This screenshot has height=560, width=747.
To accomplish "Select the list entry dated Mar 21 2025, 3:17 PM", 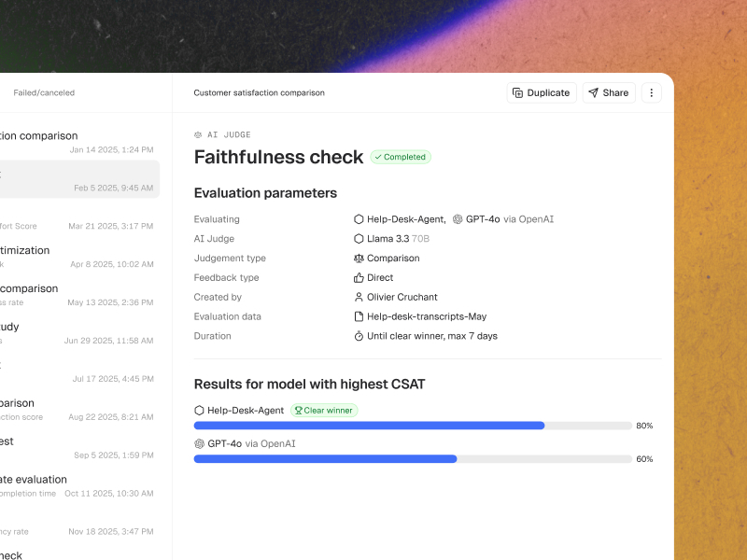I will [x=78, y=218].
